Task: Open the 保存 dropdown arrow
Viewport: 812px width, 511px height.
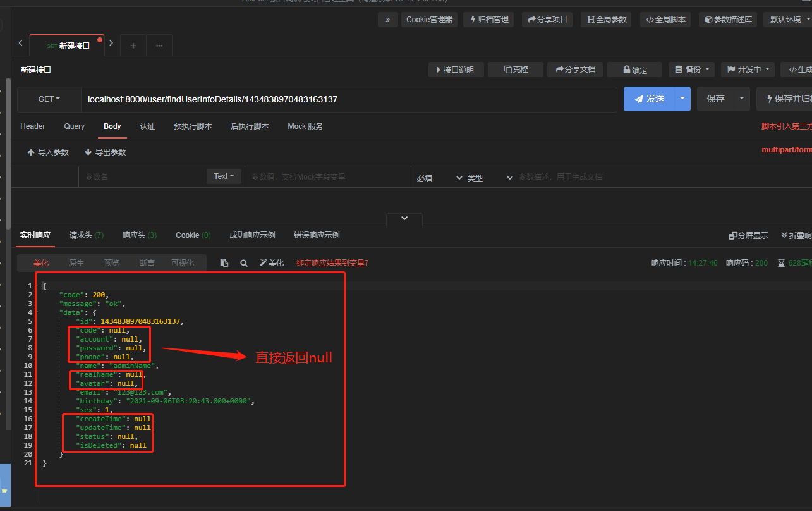Action: pos(742,99)
